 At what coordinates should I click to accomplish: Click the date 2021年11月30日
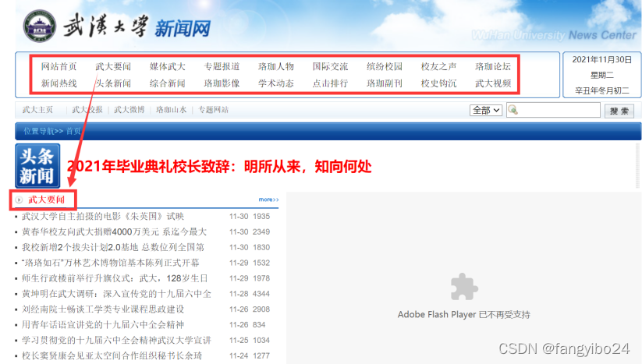click(x=602, y=60)
